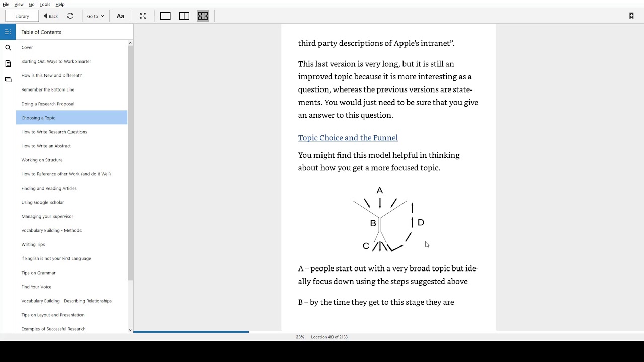The image size is (644, 362).
Task: Open the flashcards icon in sidebar
Action: [8, 80]
